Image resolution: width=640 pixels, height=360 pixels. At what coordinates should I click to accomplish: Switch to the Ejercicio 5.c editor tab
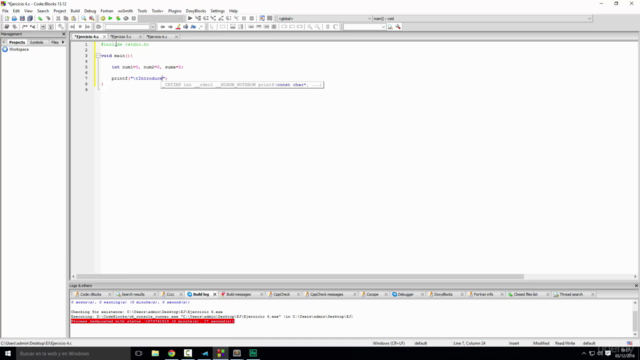[121, 37]
